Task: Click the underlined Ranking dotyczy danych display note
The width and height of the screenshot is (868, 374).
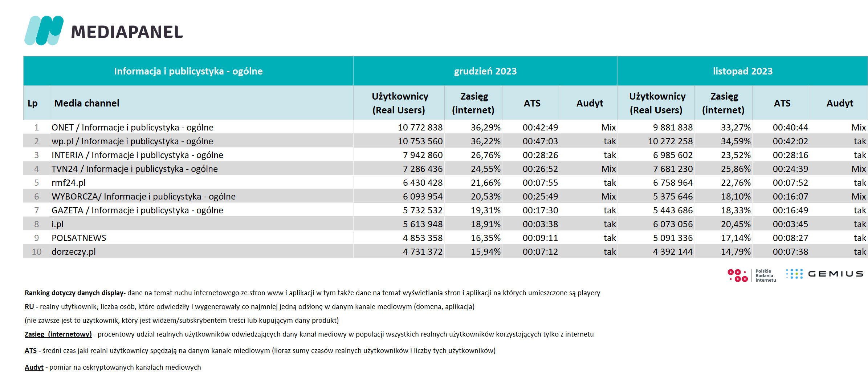Action: pyautogui.click(x=74, y=293)
